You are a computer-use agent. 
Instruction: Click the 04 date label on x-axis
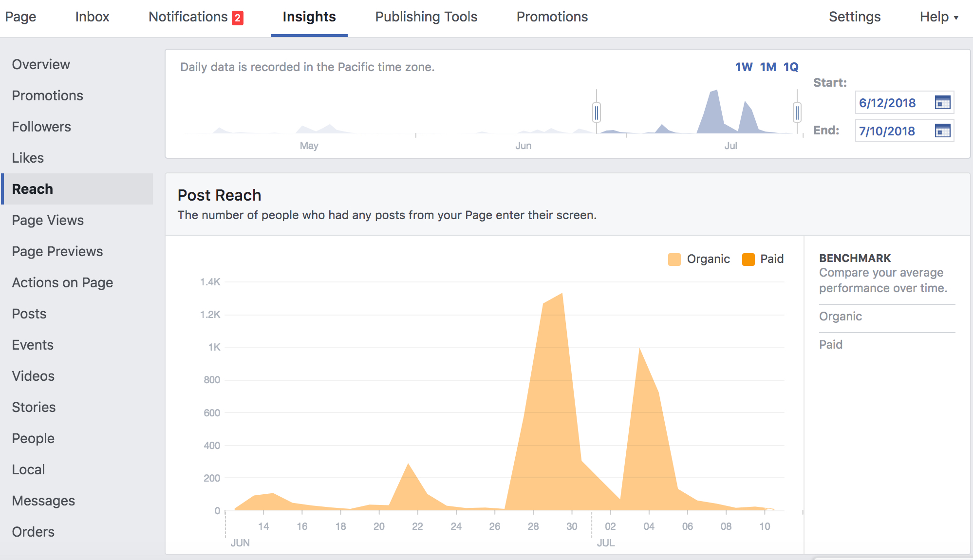coord(649,526)
